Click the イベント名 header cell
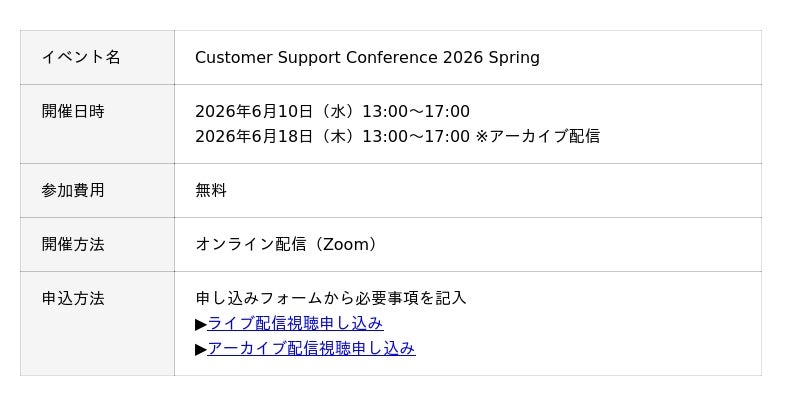The image size is (800, 406). [x=81, y=57]
